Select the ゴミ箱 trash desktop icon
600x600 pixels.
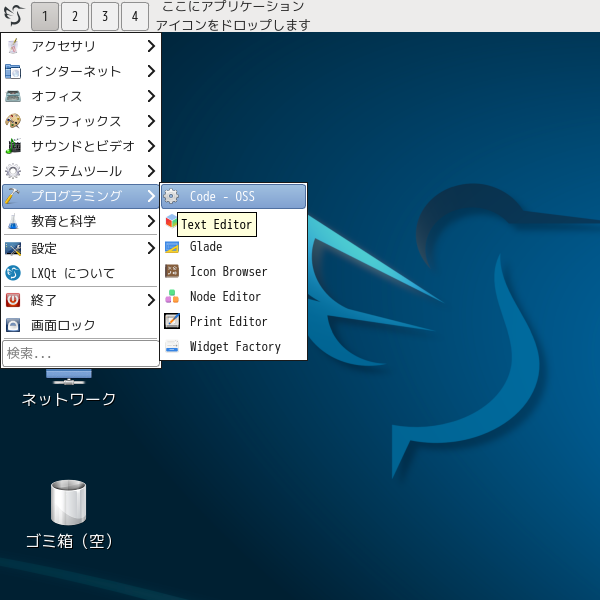68,514
